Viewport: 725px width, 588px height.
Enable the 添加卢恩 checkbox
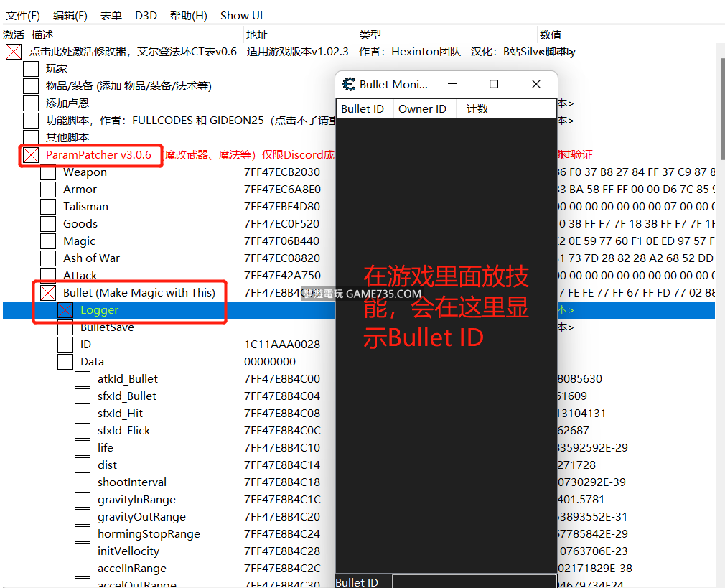pos(31,103)
